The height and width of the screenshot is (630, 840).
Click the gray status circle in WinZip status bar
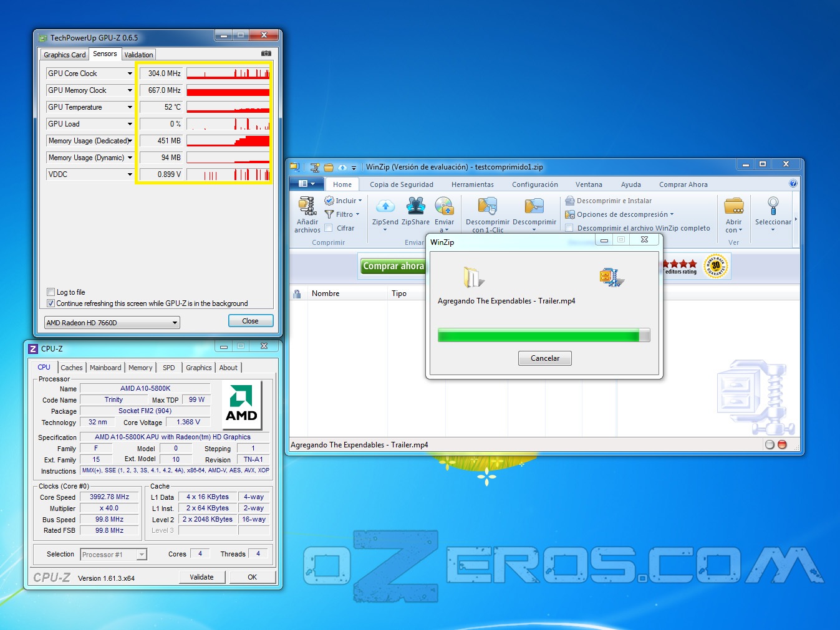click(x=770, y=445)
